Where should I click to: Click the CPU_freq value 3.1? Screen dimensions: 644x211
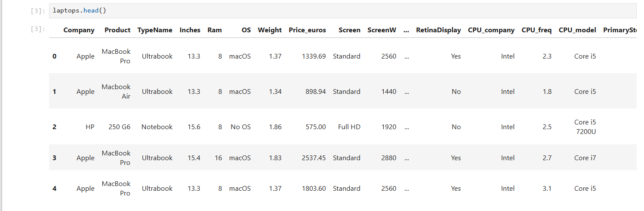[x=547, y=189]
